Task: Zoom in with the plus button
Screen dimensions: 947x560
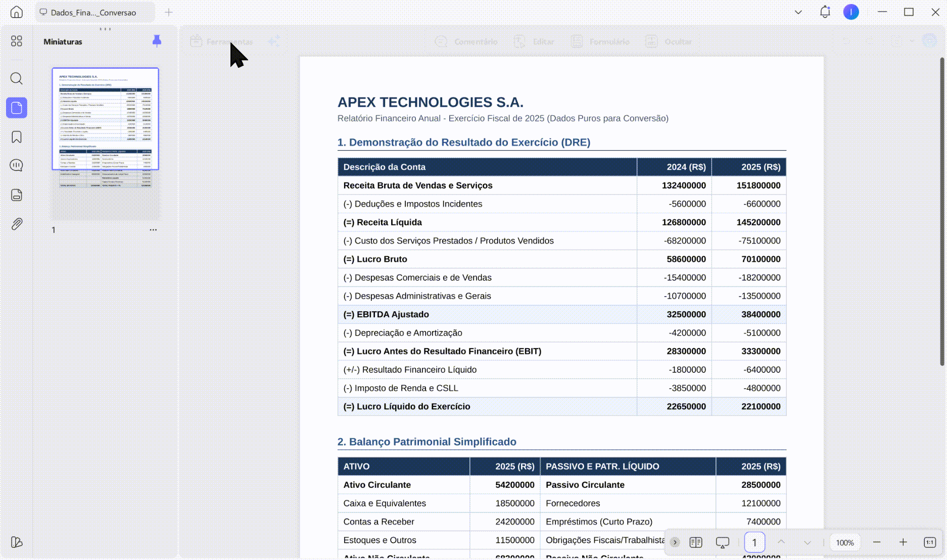Action: pyautogui.click(x=903, y=542)
